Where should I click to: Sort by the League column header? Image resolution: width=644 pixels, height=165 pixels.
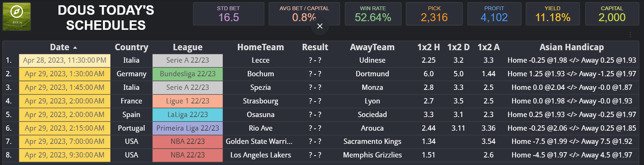point(187,47)
